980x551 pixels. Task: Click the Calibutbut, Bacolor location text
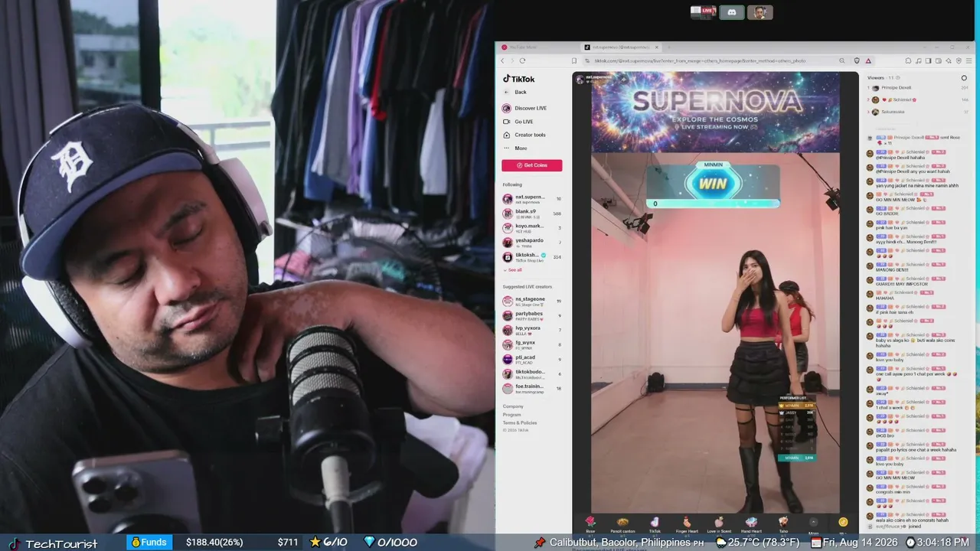[x=626, y=543]
